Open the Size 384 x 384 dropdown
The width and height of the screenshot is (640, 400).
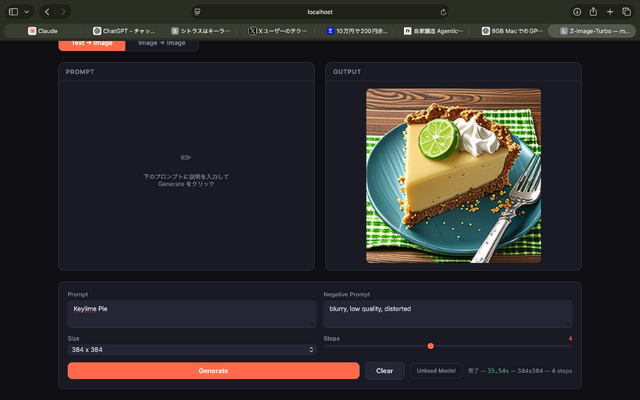point(192,350)
